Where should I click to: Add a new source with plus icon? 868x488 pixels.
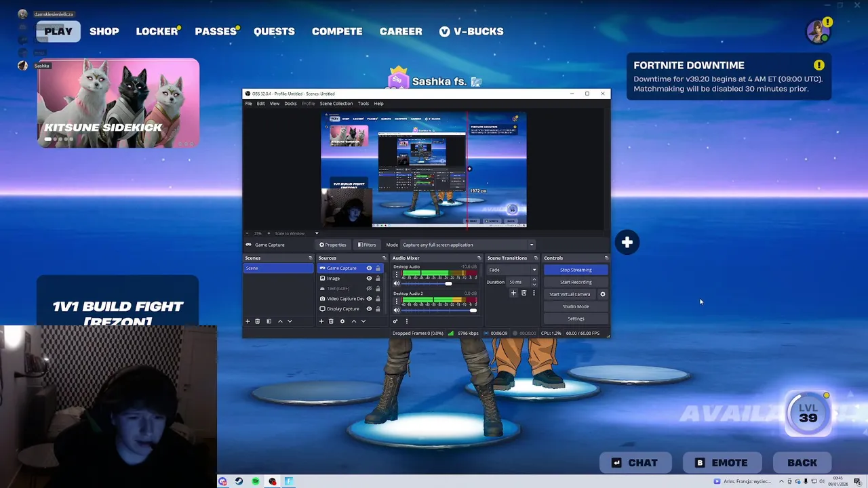click(321, 321)
